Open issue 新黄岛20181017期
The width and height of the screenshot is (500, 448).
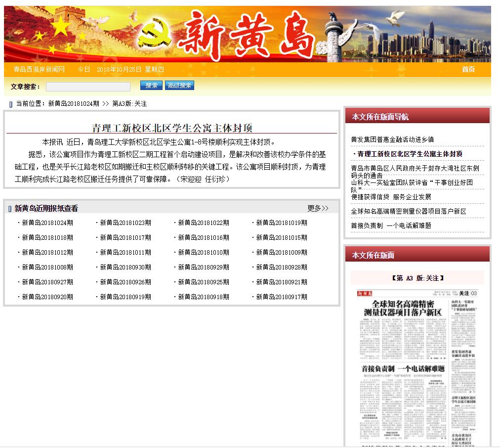[x=125, y=238]
